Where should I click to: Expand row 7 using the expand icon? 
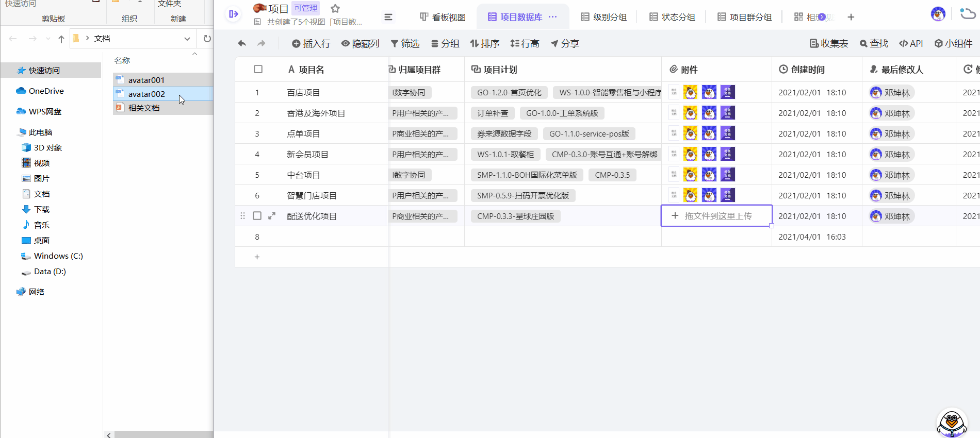point(272,216)
